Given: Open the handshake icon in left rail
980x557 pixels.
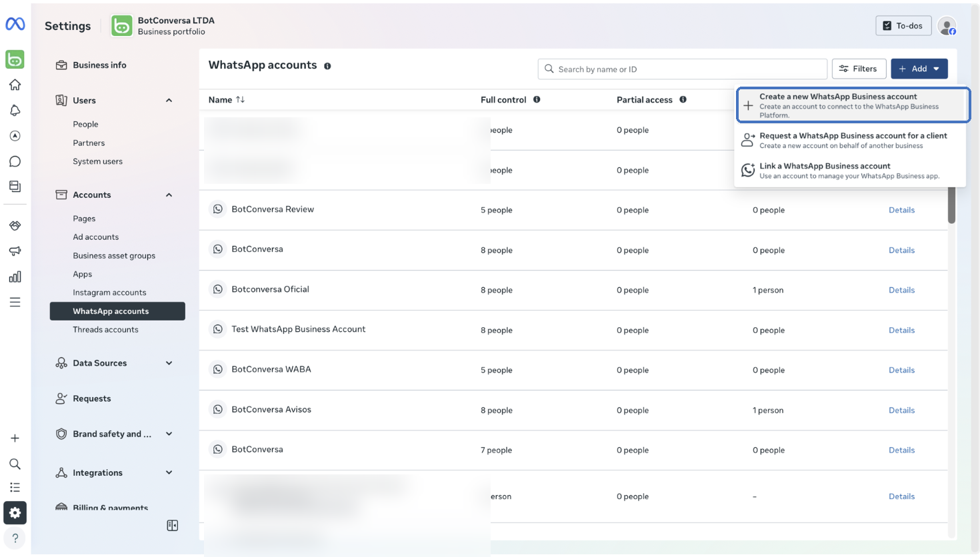Looking at the screenshot, I should [15, 226].
